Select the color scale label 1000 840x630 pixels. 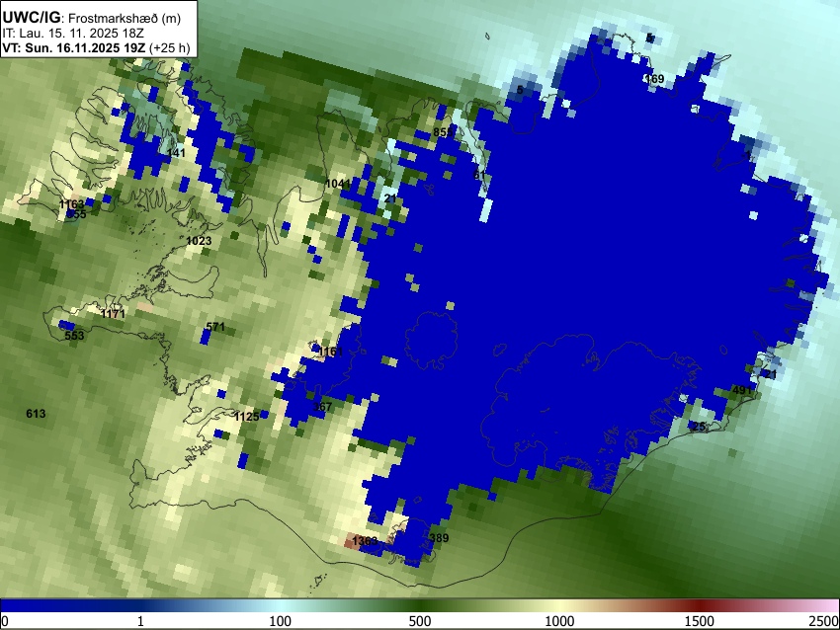pos(559,621)
